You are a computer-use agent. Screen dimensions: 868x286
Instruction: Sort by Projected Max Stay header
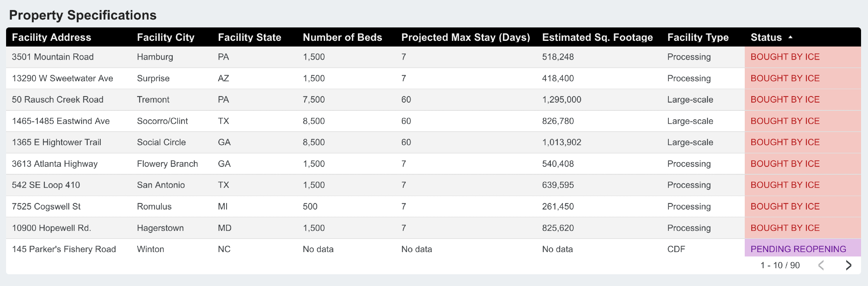pyautogui.click(x=465, y=37)
